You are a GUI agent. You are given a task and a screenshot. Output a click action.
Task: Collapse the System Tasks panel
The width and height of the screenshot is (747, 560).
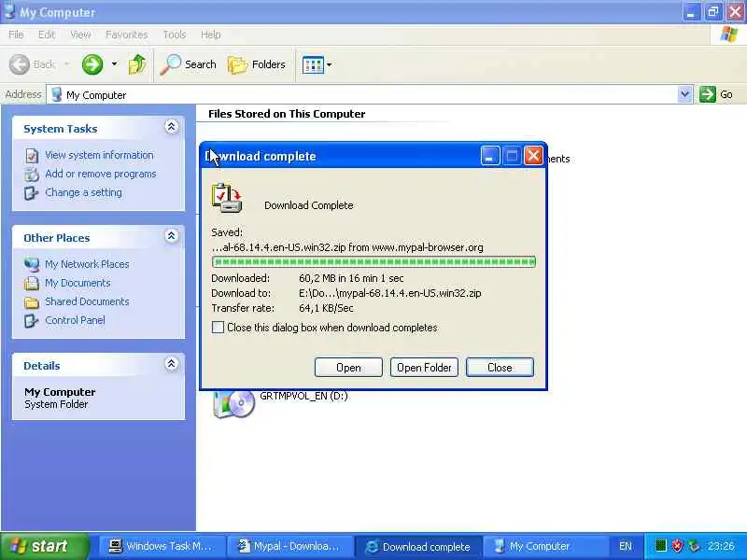(x=172, y=127)
